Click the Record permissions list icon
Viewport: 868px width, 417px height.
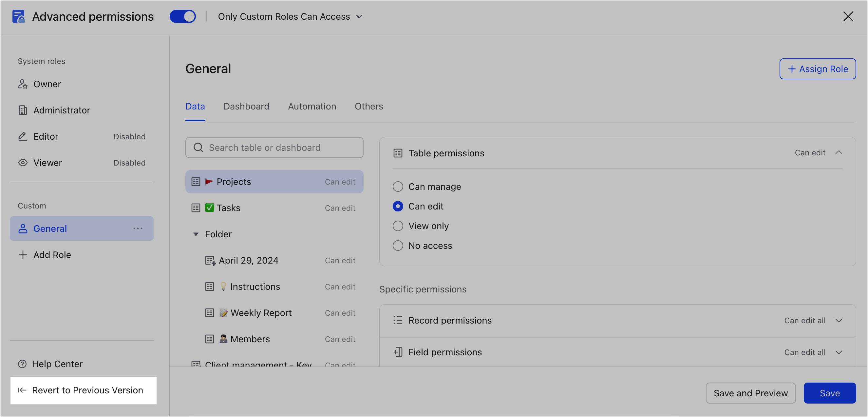(398, 320)
